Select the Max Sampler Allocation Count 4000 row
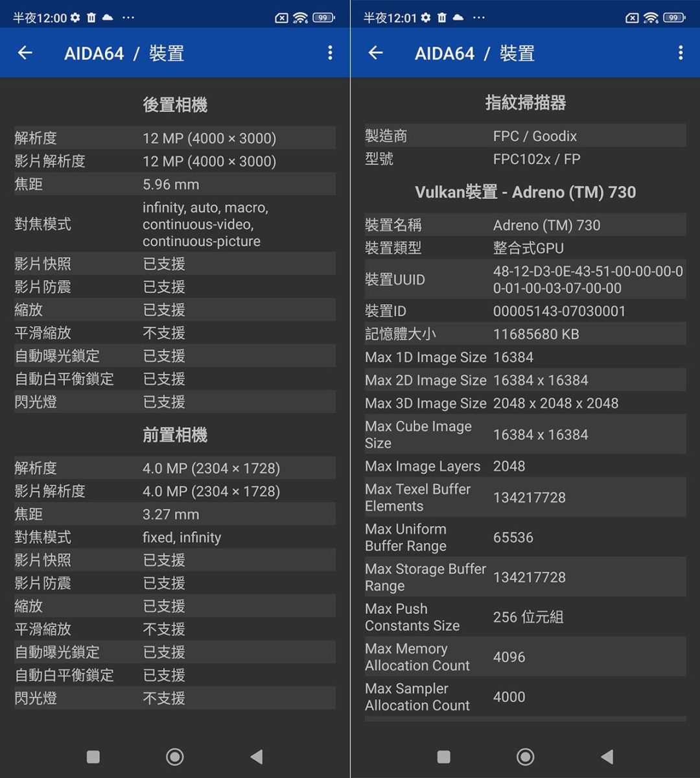The height and width of the screenshot is (778, 700). pyautogui.click(x=526, y=697)
